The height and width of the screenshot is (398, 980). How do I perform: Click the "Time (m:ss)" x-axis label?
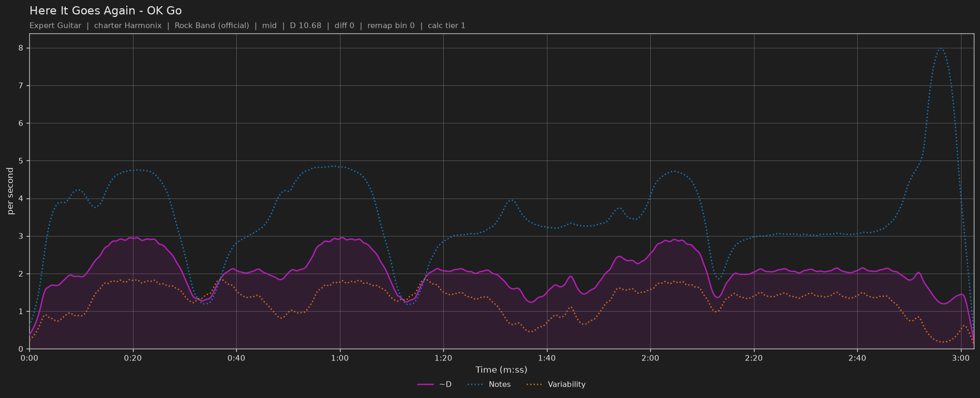coord(501,370)
